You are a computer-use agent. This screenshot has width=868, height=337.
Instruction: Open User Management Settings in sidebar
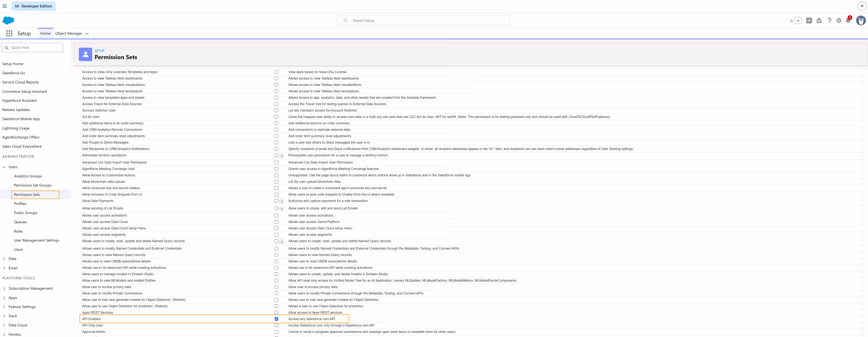(x=36, y=240)
